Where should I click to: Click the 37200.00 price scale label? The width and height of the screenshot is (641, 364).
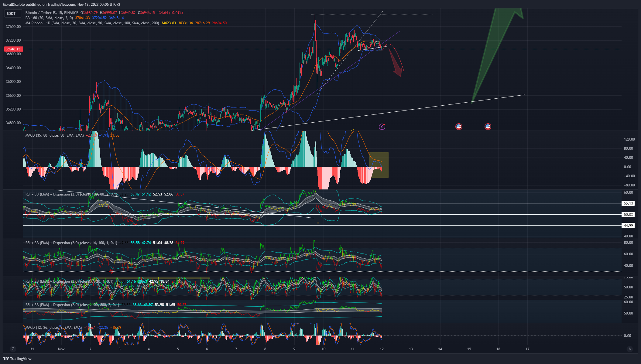(13, 40)
